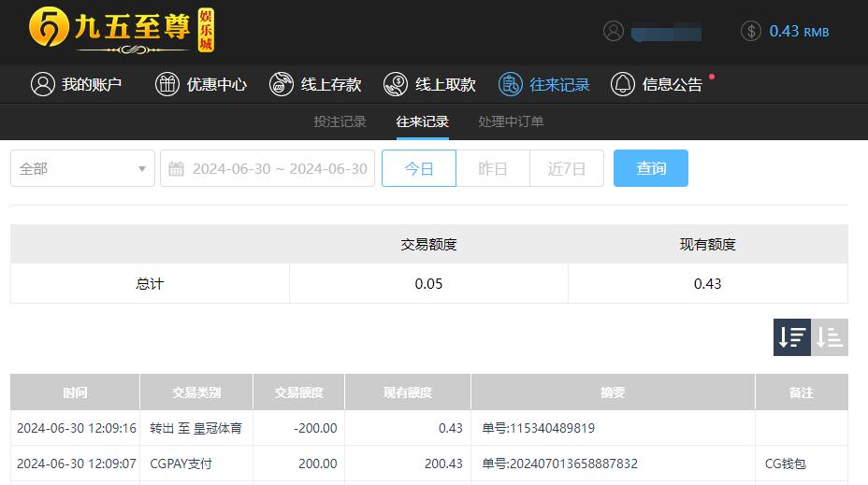Switch to 投注记录 tab
The width and height of the screenshot is (868, 485).
(340, 121)
